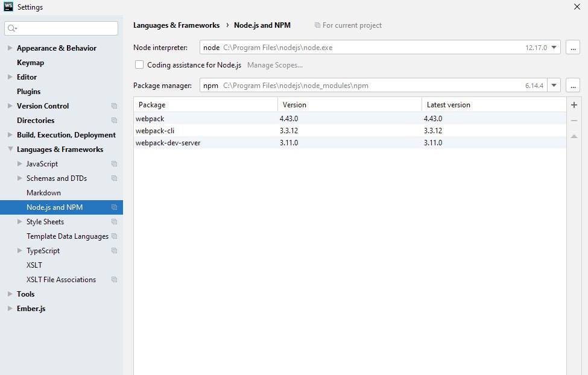588x375 pixels.
Task: Select Directories settings page
Action: 36,121
